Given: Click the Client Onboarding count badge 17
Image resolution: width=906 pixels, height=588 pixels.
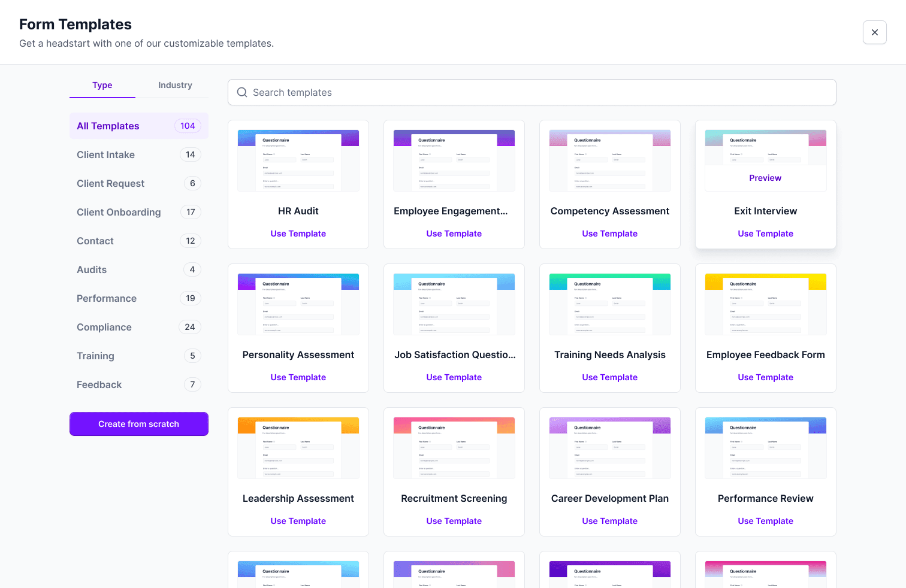Looking at the screenshot, I should click(x=191, y=212).
